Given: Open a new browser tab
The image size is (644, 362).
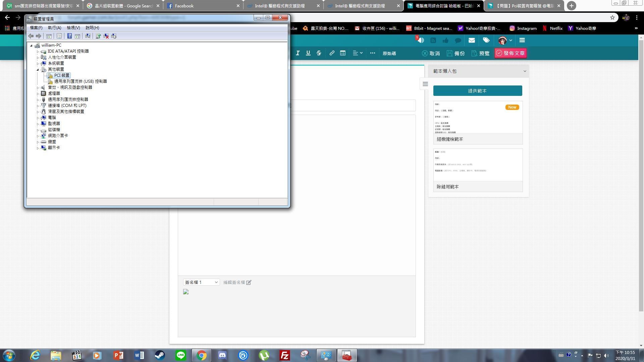Looking at the screenshot, I should click(x=571, y=6).
